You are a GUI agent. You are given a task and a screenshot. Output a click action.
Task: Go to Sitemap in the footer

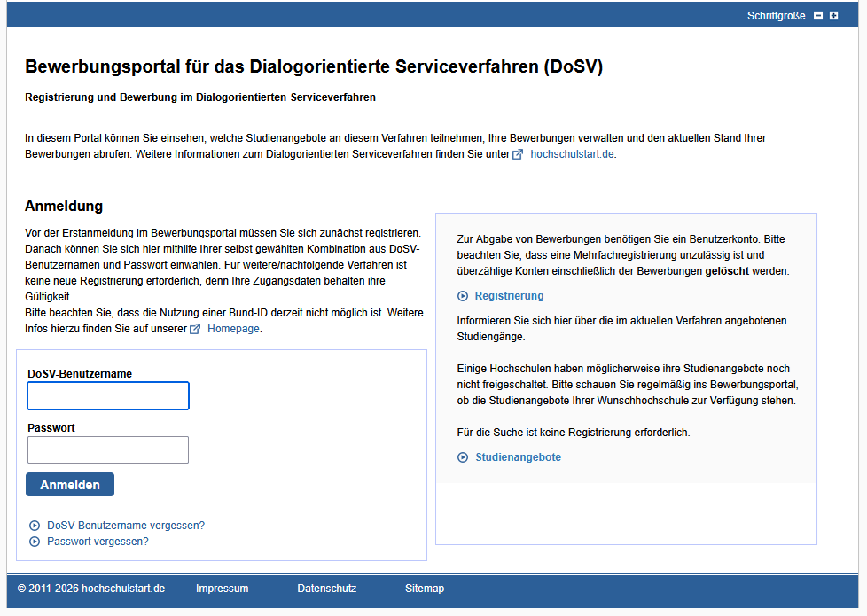pos(425,589)
